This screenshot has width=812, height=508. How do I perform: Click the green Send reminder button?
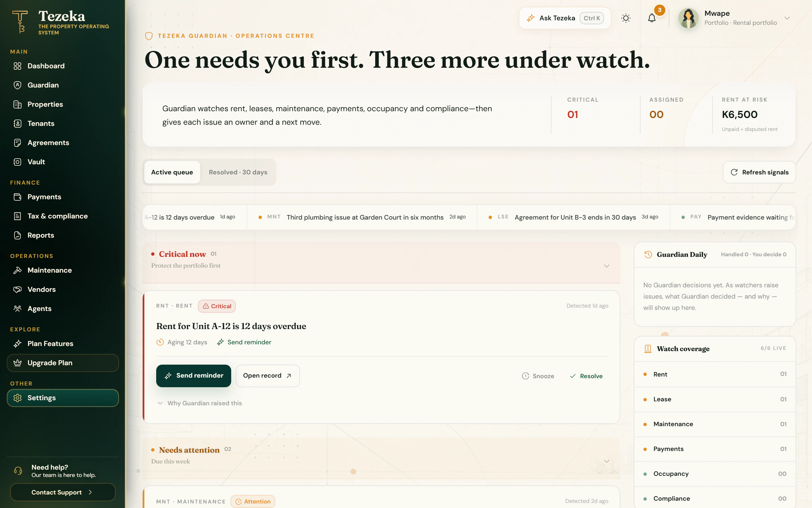click(194, 376)
